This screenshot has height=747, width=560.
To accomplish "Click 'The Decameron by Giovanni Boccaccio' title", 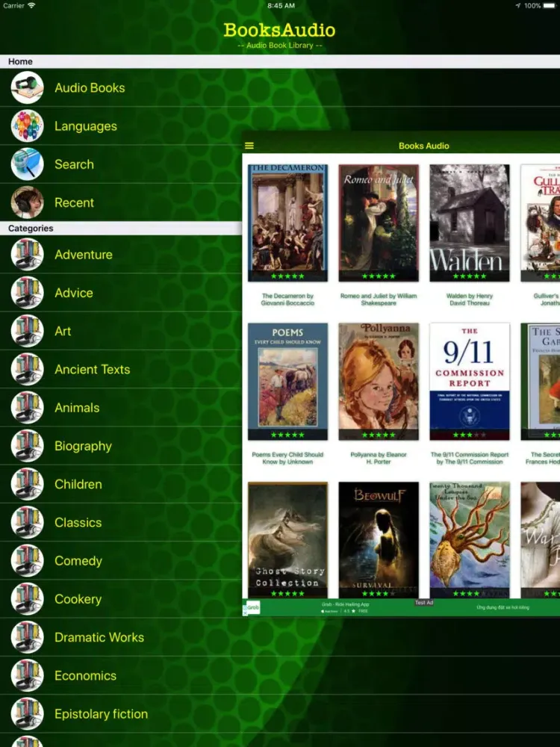I will [287, 300].
